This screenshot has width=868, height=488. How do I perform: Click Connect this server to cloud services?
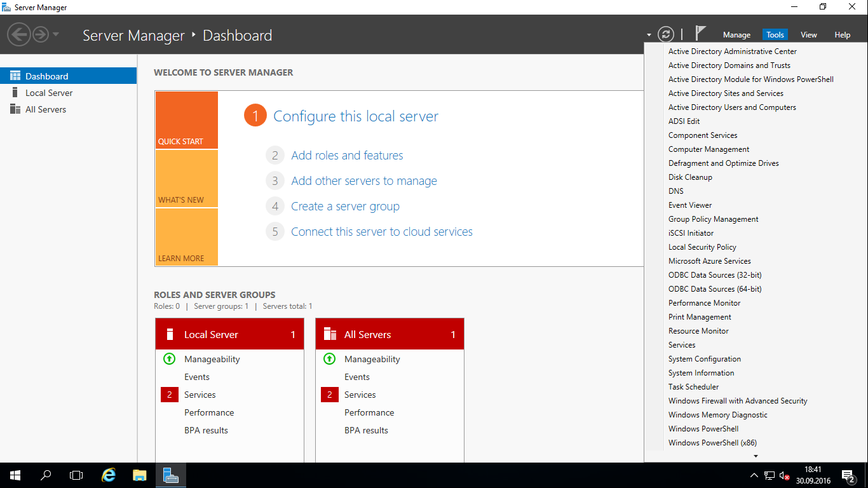coord(382,231)
